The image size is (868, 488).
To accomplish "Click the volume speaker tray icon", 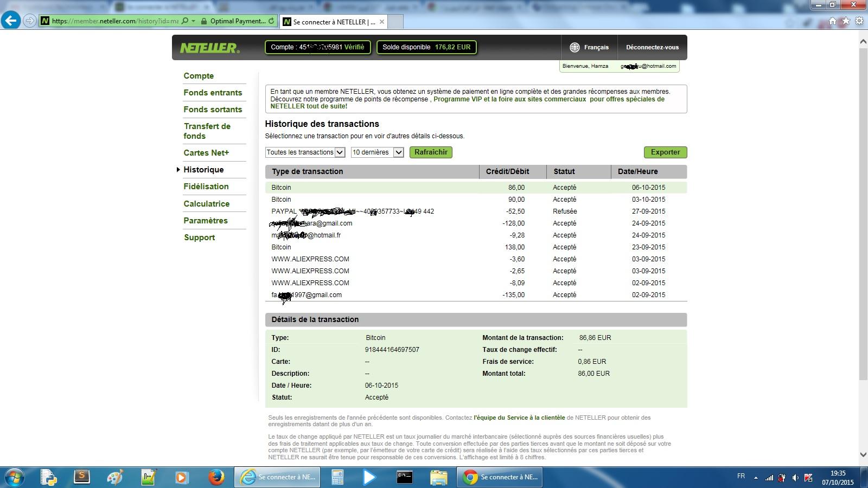I will click(x=795, y=478).
